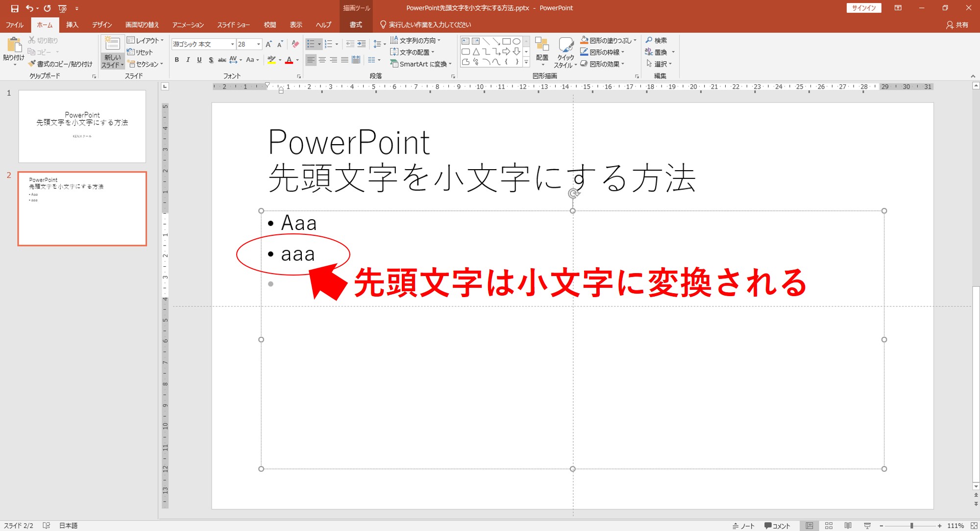
Task: Increase list indent level
Action: tap(362, 44)
